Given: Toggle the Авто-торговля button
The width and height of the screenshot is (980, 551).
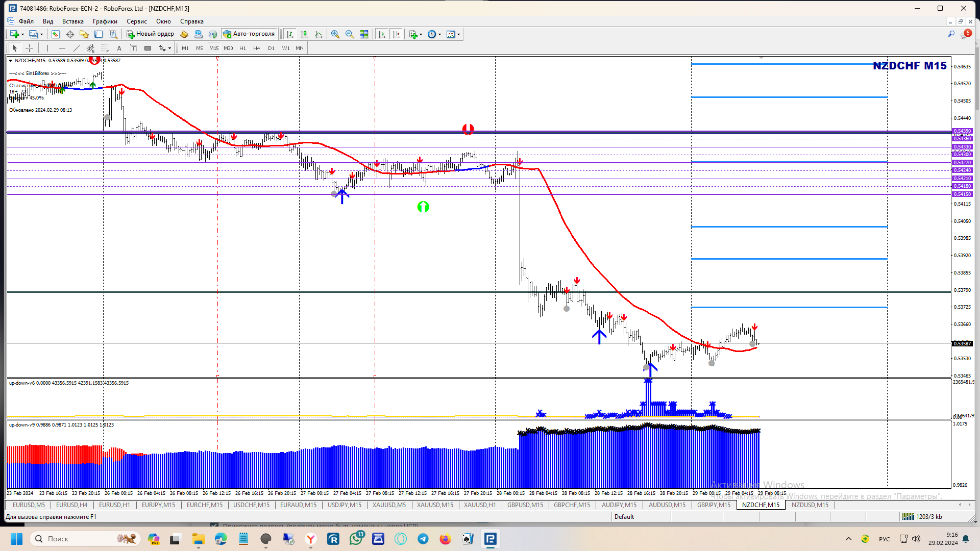Looking at the screenshot, I should [x=249, y=34].
